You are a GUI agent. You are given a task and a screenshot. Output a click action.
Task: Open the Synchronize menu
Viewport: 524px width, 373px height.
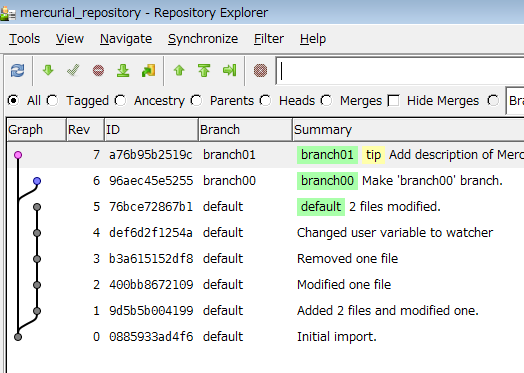tap(203, 39)
